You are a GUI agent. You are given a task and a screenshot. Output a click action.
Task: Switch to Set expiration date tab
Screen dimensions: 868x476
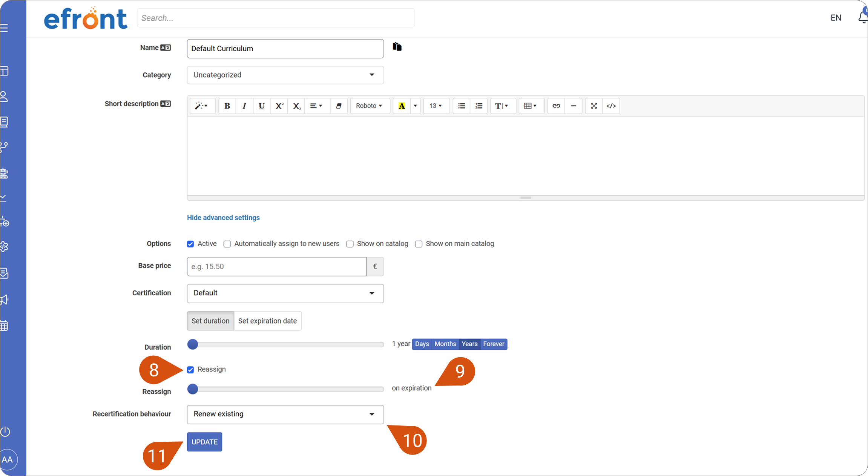(x=267, y=321)
